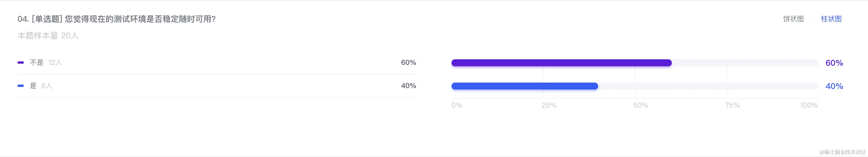Click the purple legend marker for 不是

[x=21, y=63]
